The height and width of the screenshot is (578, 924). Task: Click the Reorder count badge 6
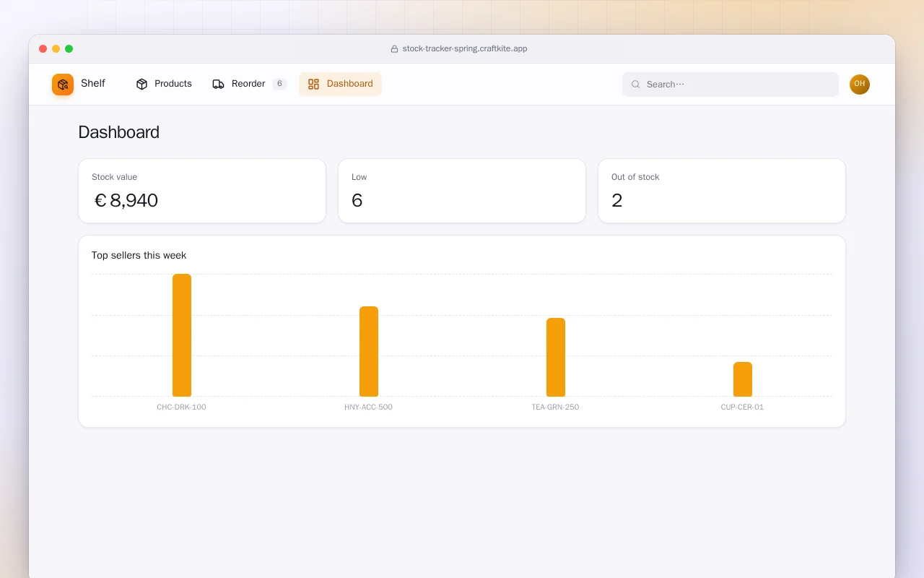[x=279, y=84]
